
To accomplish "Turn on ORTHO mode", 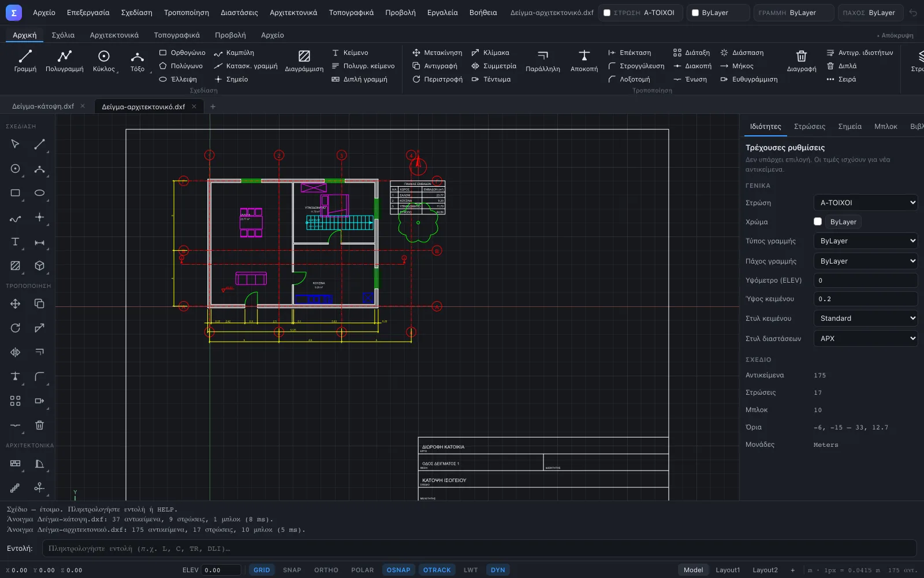I will [326, 570].
